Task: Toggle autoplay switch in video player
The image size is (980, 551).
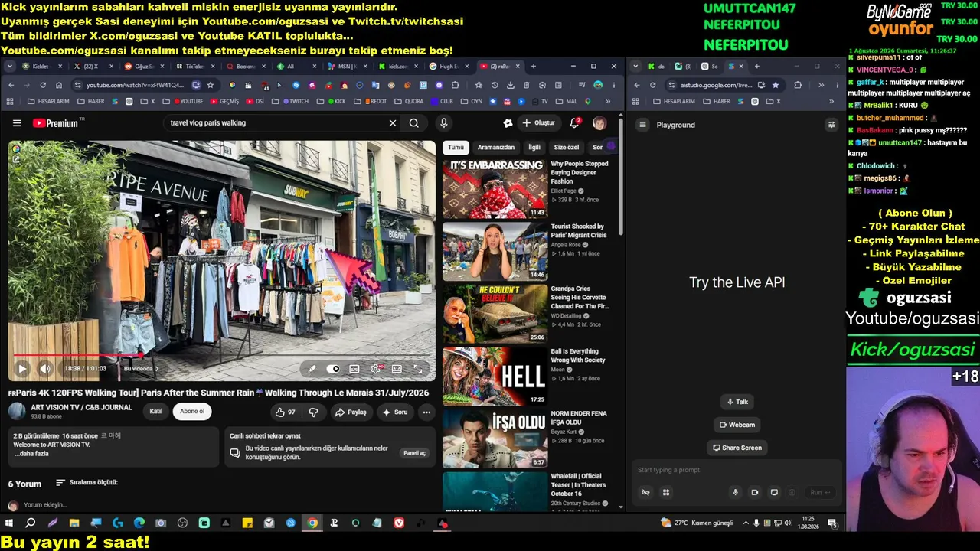Action: pyautogui.click(x=333, y=369)
